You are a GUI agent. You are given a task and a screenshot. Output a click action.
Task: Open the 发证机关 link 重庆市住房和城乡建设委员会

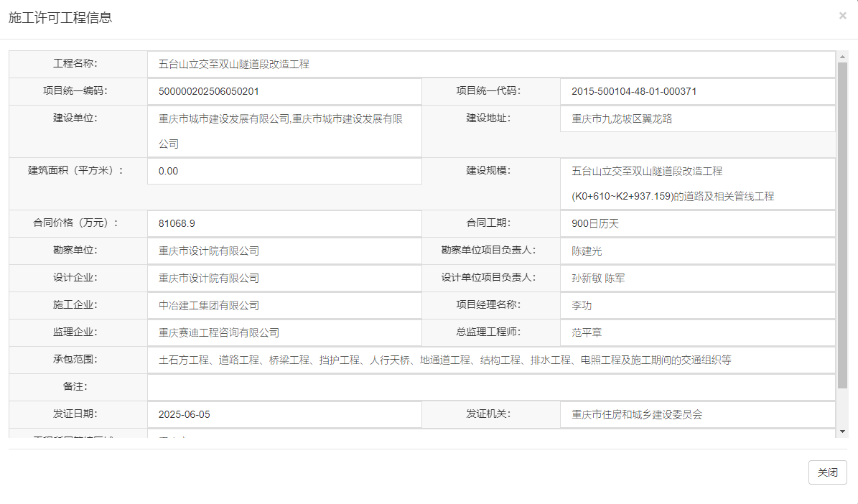(635, 414)
